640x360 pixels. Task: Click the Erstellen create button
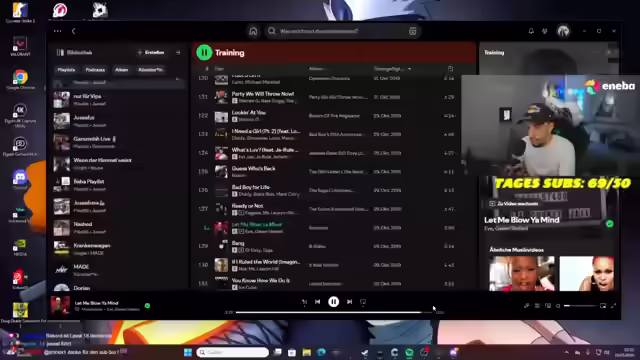pyautogui.click(x=151, y=53)
